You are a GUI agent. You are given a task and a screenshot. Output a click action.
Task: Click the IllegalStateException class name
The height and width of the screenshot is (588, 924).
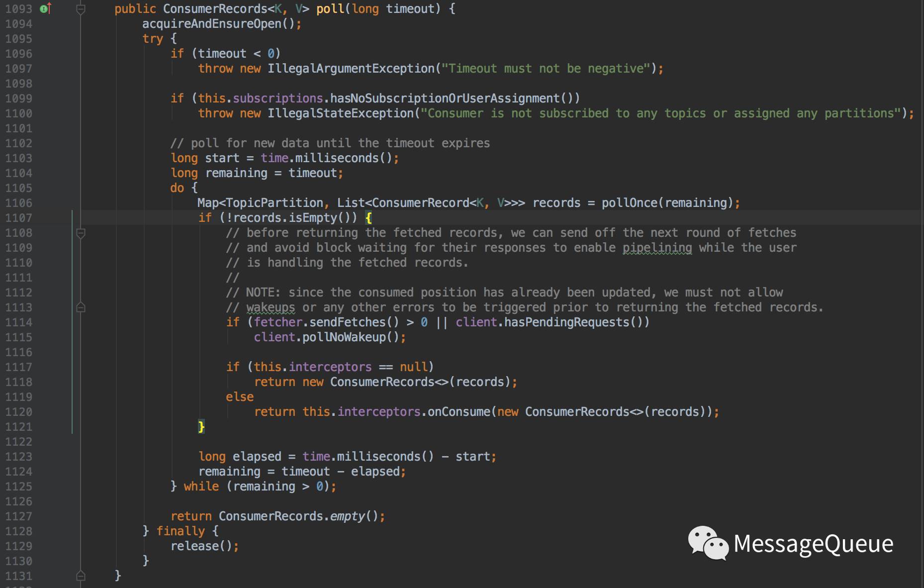tap(341, 113)
